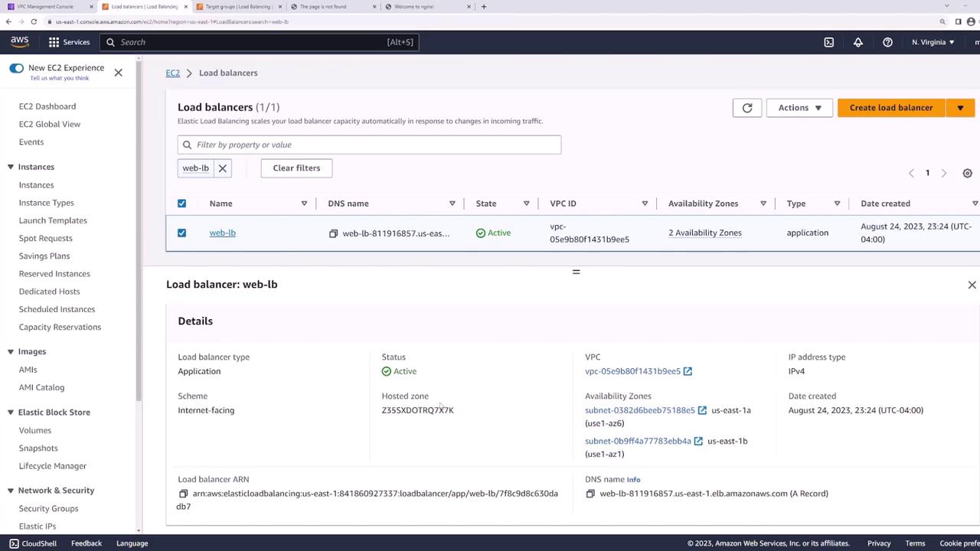980x551 pixels.
Task: Sort the table by Availability Zones column
Action: pos(763,204)
